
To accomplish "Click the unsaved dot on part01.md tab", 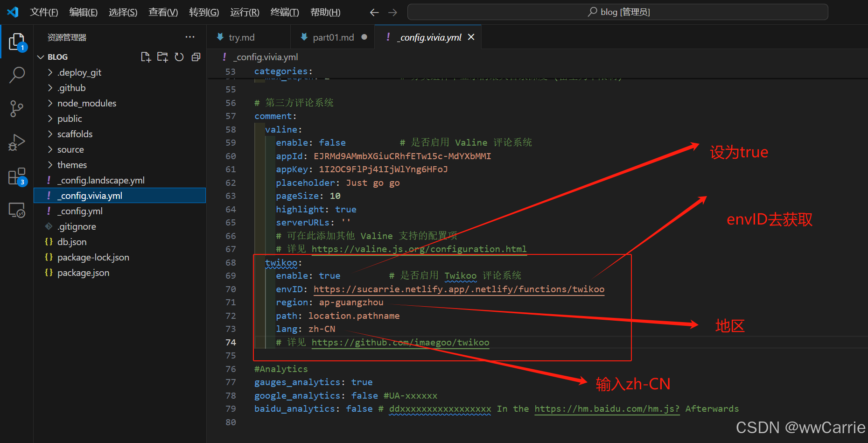I will pos(364,37).
